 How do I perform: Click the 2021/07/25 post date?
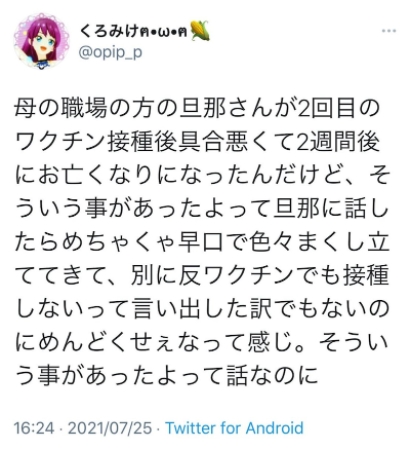pyautogui.click(x=110, y=428)
